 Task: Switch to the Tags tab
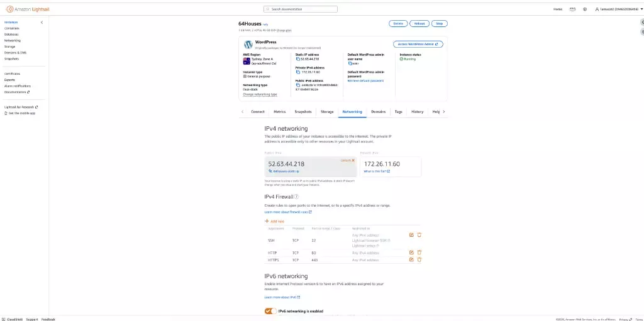tap(398, 112)
